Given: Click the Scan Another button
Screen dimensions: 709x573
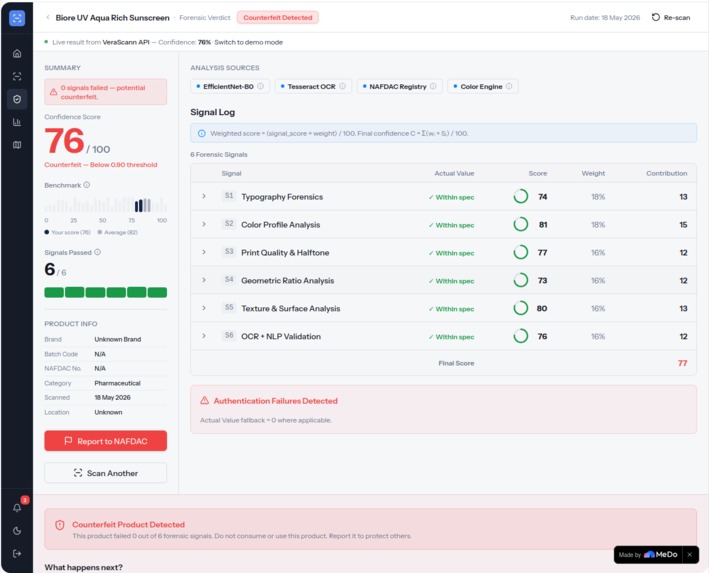Looking at the screenshot, I should [105, 473].
